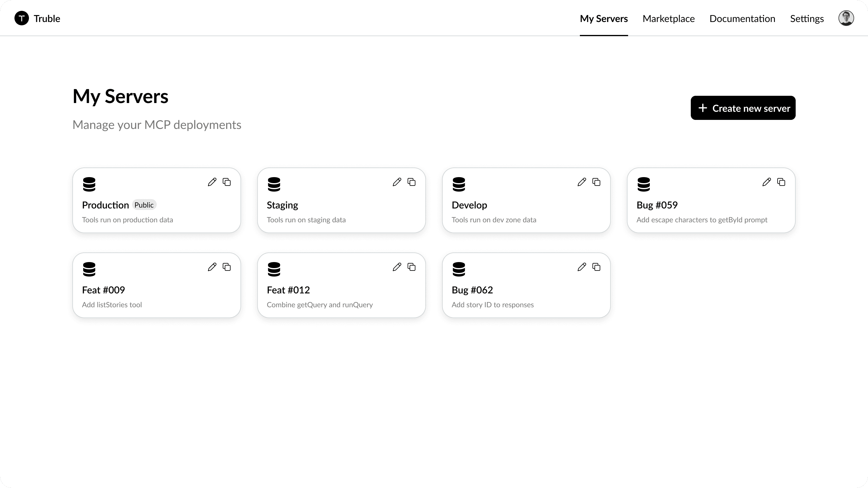868x488 pixels.
Task: Copy the Production server card
Action: click(227, 182)
